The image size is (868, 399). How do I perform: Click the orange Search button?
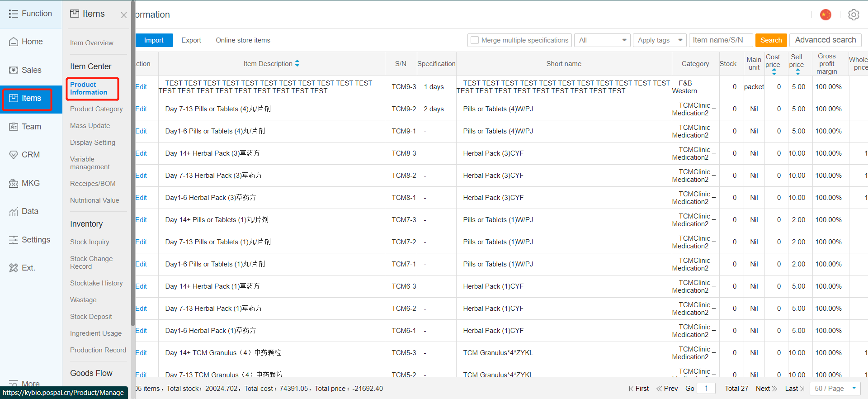[x=771, y=40]
